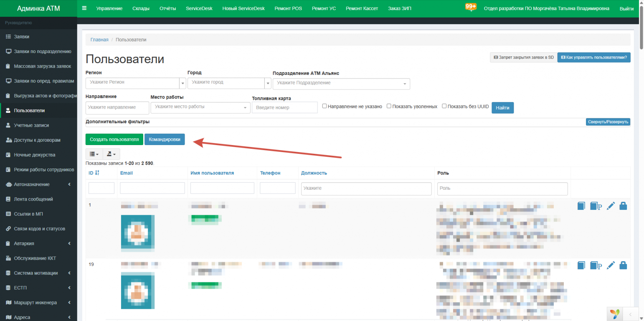Open the export icon dropdown above table
The height and width of the screenshot is (321, 644).
click(111, 154)
